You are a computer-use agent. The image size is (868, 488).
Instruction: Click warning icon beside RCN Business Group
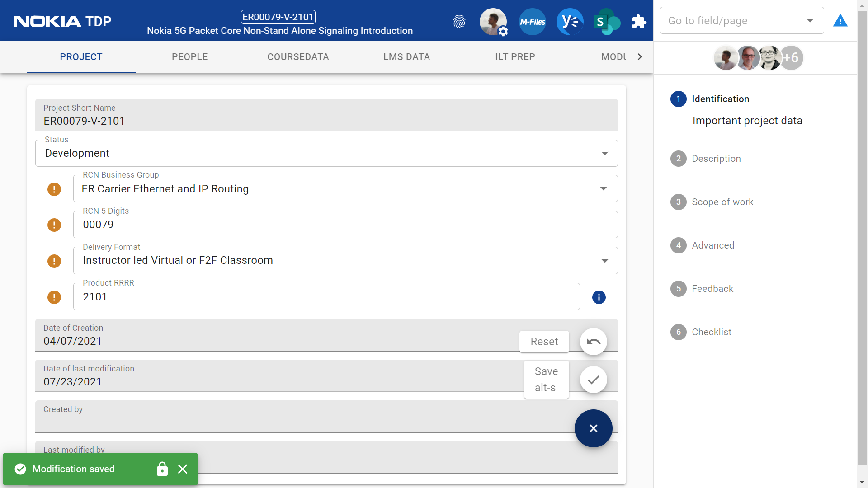click(x=54, y=189)
